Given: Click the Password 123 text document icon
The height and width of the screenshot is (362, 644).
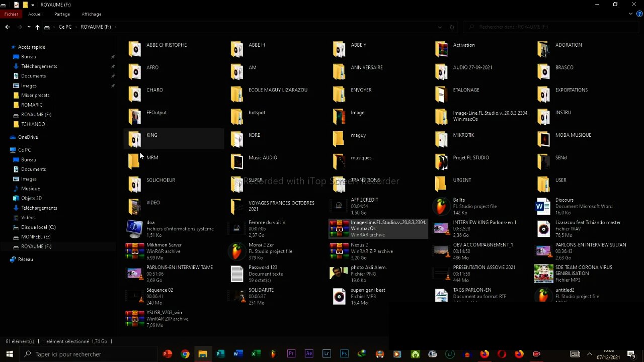Looking at the screenshot, I should (236, 274).
